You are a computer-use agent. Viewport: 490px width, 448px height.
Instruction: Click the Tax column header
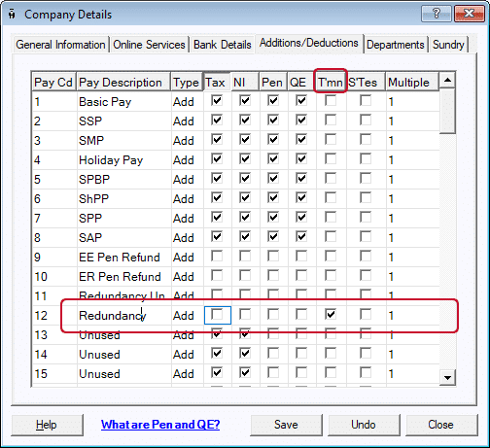[x=217, y=83]
